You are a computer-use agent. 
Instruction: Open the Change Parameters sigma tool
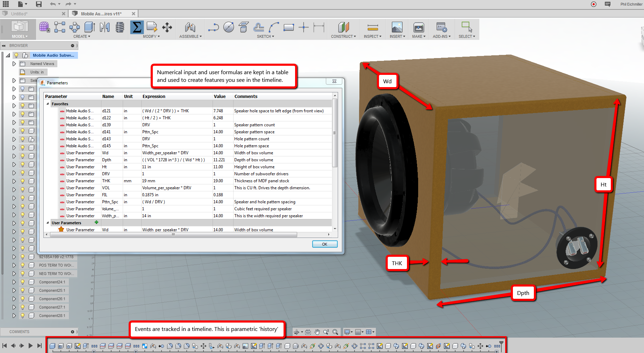click(x=137, y=27)
